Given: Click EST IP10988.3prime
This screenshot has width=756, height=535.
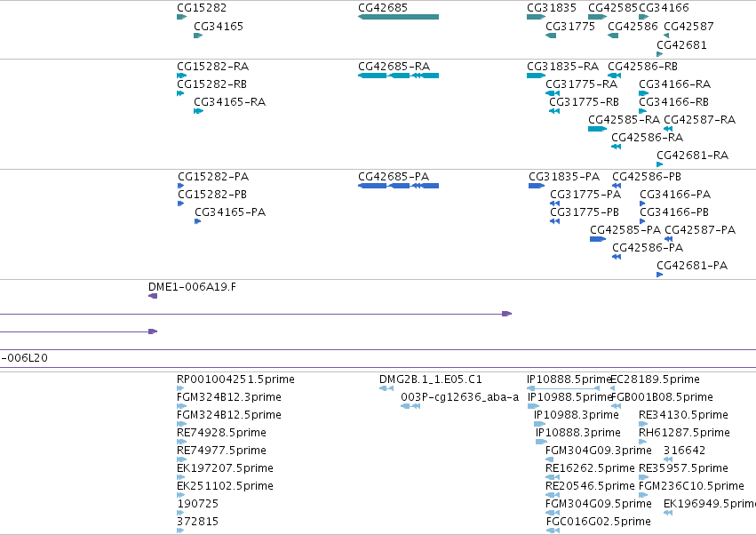Looking at the screenshot, I should click(x=577, y=415).
